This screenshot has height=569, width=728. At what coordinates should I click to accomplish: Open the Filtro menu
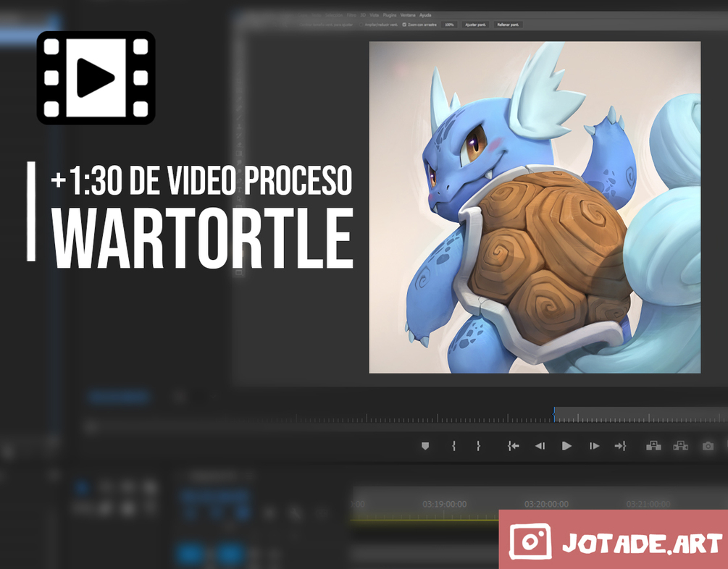pyautogui.click(x=351, y=15)
